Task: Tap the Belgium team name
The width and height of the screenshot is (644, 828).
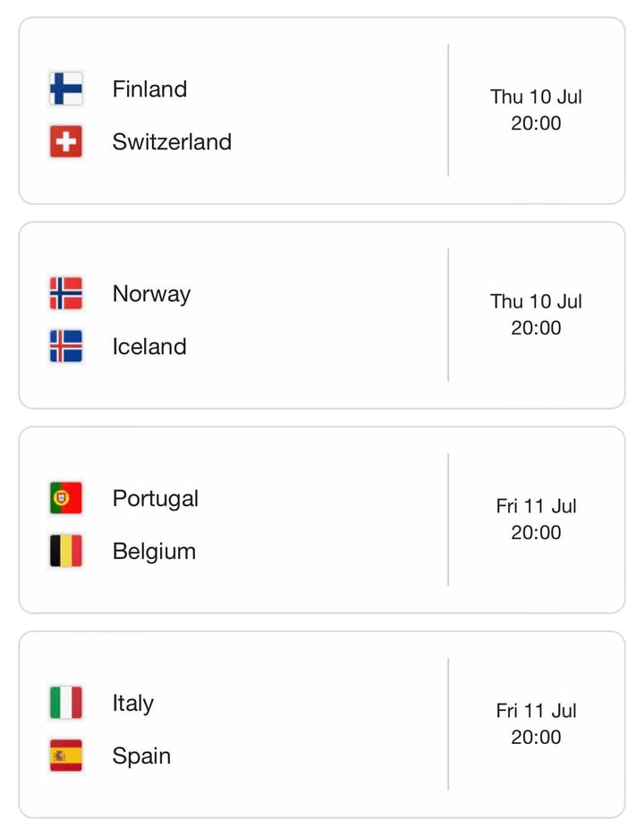Action: point(154,552)
